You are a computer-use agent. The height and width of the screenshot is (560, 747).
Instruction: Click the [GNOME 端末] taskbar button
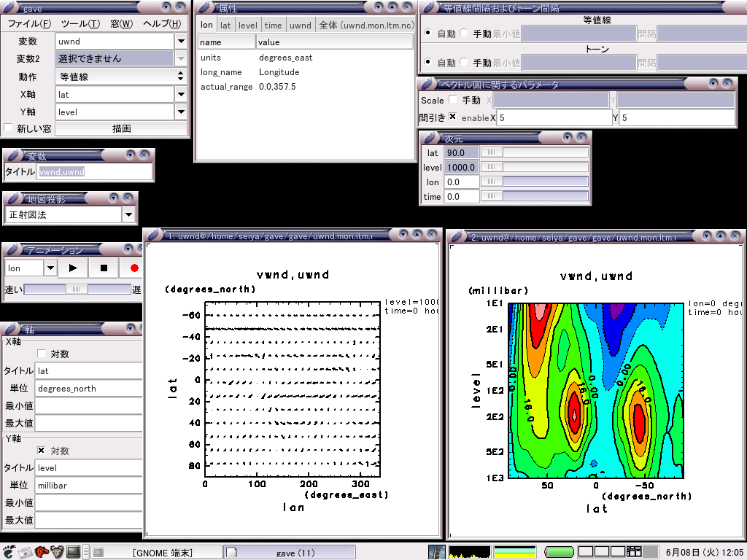156,553
